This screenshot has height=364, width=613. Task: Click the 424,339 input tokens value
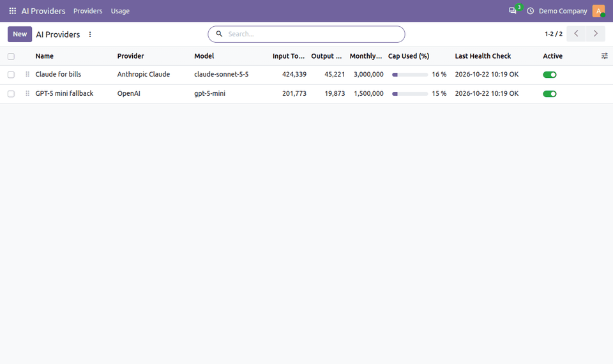point(294,74)
